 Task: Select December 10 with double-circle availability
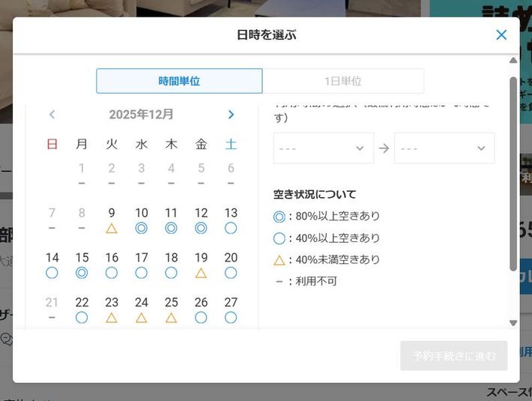[x=142, y=220]
